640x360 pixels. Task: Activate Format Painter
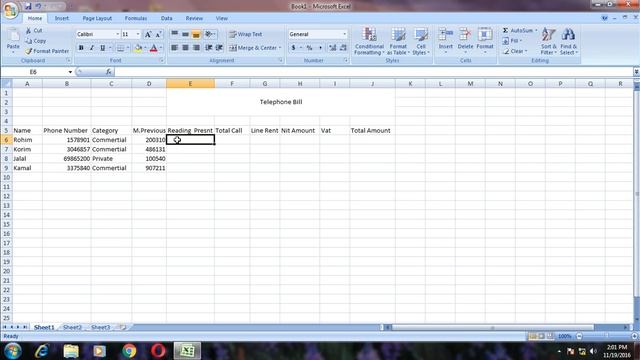pos(47,51)
